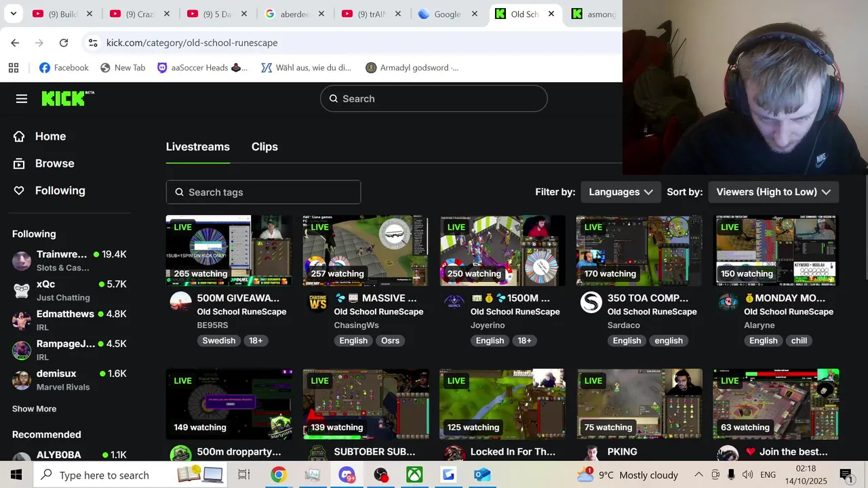Open Browse in the sidebar
Screen dimensions: 868x488
pyautogui.click(x=44, y=163)
